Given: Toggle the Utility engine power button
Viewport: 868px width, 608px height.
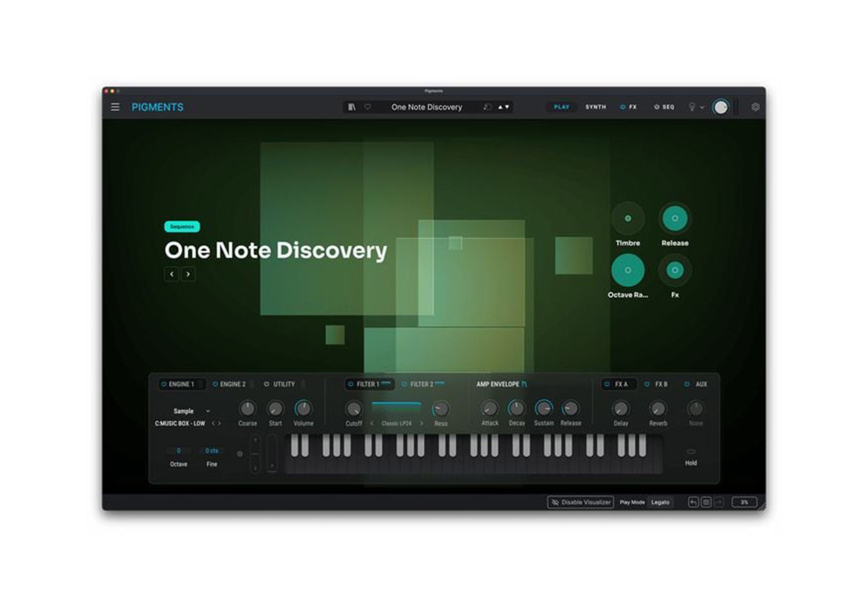Looking at the screenshot, I should (x=267, y=384).
